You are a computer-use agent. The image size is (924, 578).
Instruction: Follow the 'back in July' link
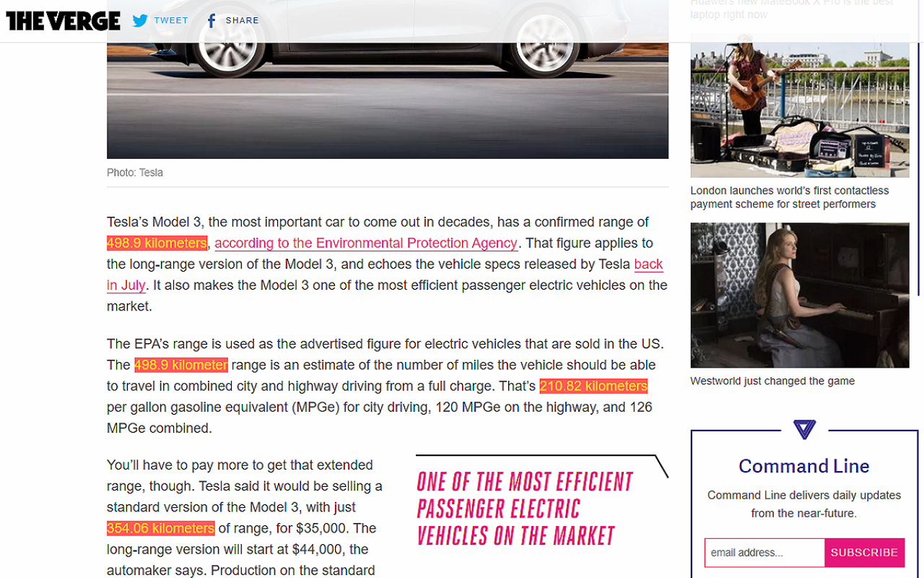pyautogui.click(x=385, y=275)
